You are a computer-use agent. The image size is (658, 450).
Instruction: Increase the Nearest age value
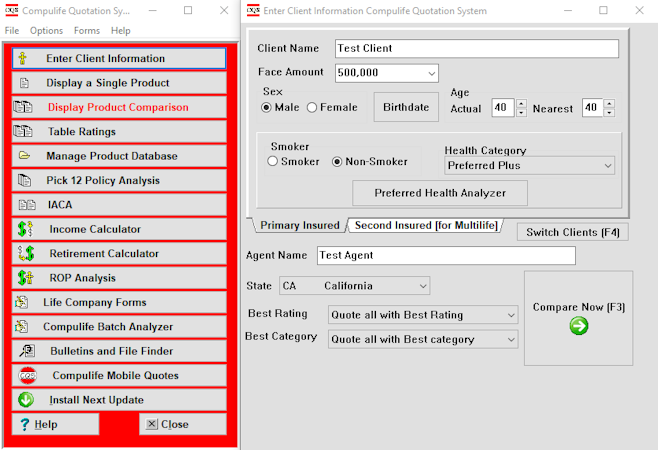click(x=609, y=103)
